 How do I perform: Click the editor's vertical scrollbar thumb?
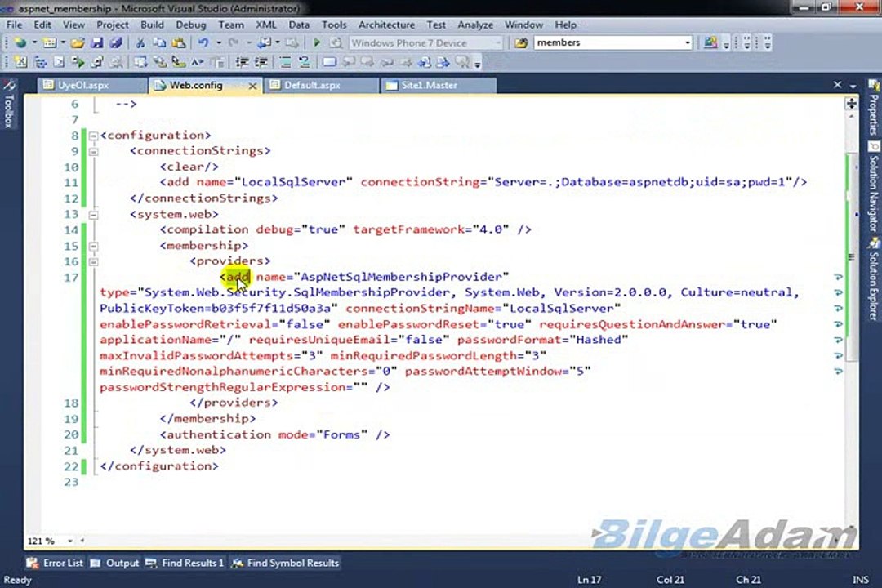(851, 256)
